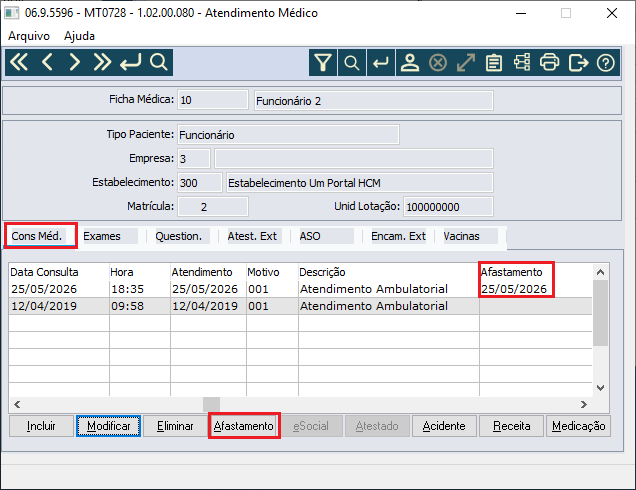
Task: Click the Estabelecimento Um Portal HCM field
Action: coord(359,183)
